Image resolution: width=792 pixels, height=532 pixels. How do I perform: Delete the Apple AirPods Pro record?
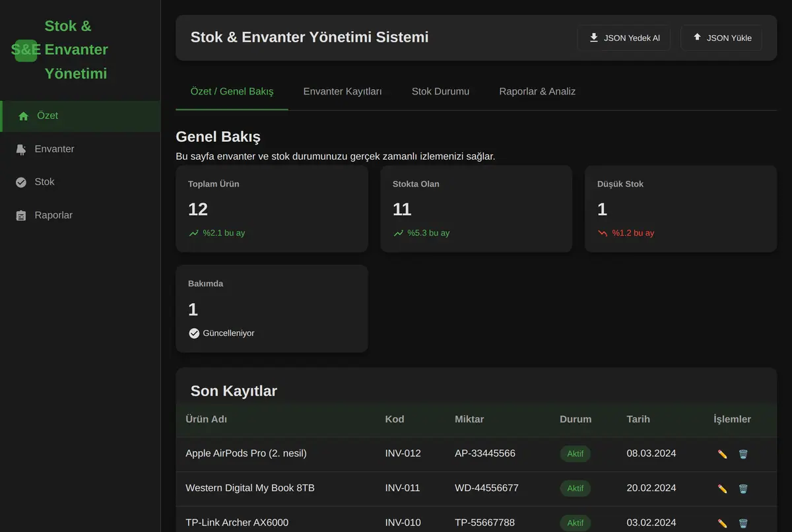[x=743, y=454]
